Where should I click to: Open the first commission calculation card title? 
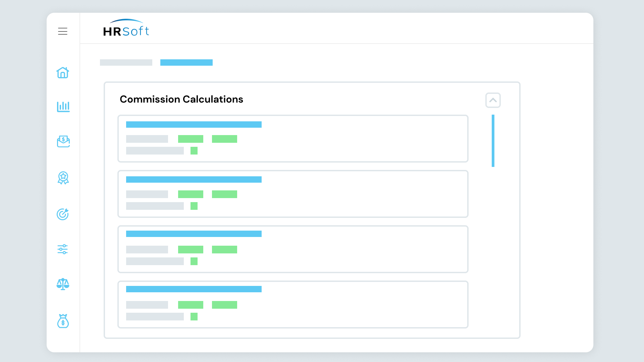click(x=194, y=124)
